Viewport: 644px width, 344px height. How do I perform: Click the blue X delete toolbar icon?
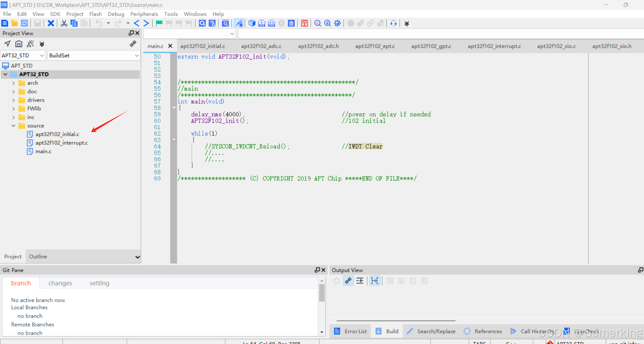click(x=51, y=23)
